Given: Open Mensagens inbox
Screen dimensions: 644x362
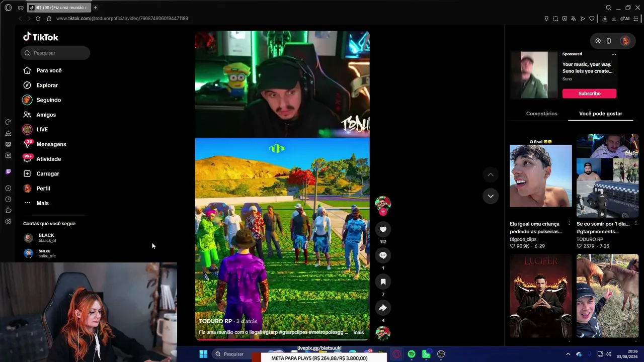Looking at the screenshot, I should 45,144.
